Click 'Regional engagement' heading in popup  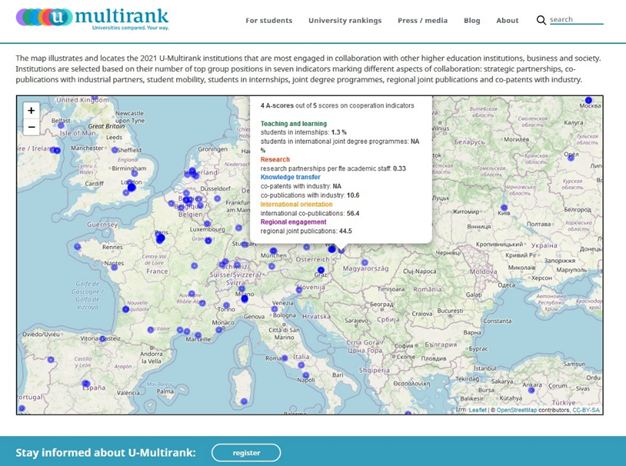(293, 222)
